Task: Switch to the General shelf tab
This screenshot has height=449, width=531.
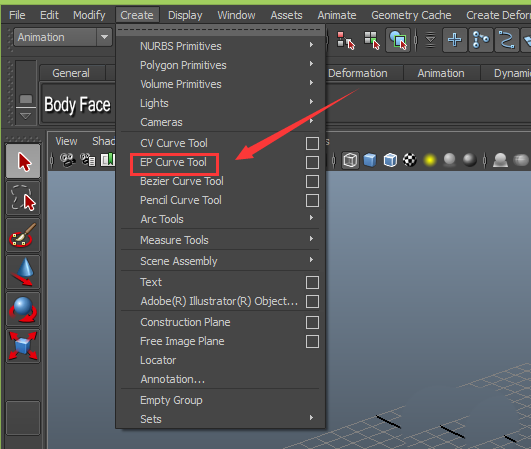Action: click(x=71, y=73)
